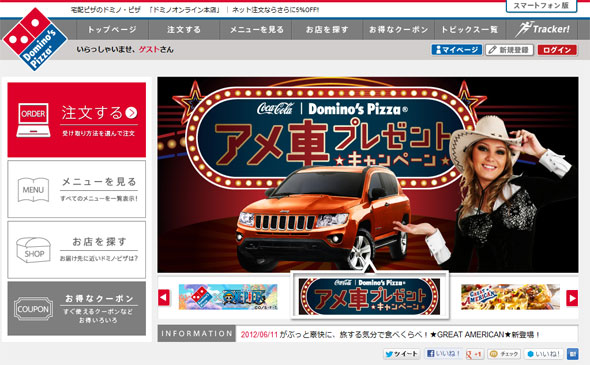Show next carousel banners with right arrow

[572, 298]
